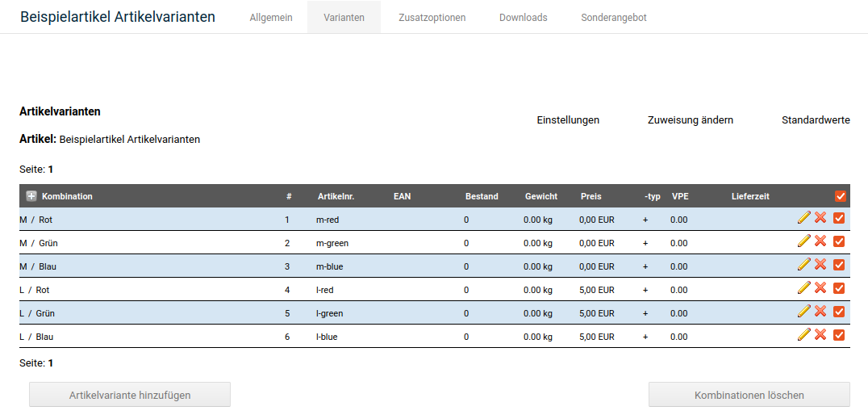This screenshot has width=868, height=419.
Task: Click the Artikelvariante hinzufügen button
Action: [130, 395]
